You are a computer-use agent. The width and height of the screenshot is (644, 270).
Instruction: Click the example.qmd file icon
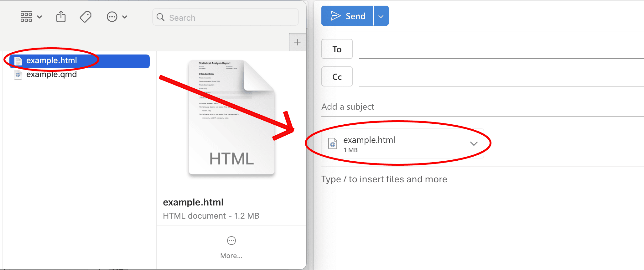[18, 75]
